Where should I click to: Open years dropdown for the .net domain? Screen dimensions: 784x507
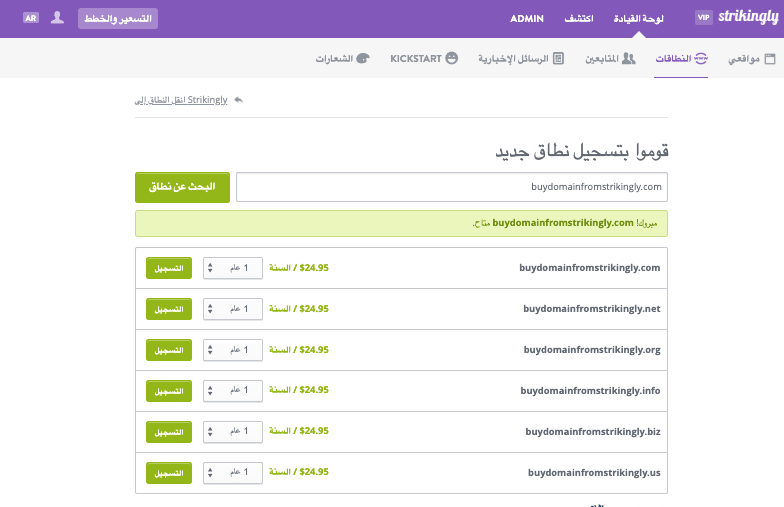(x=233, y=309)
